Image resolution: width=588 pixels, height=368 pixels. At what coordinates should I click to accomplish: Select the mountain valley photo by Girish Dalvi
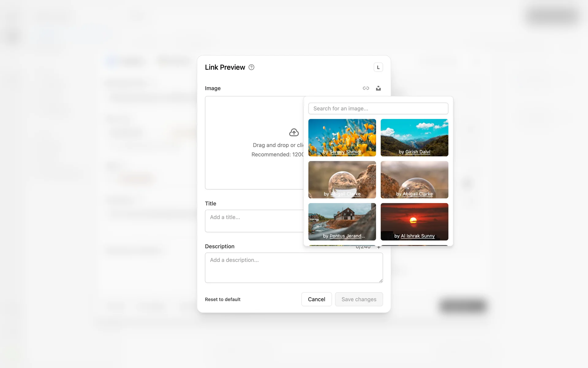coord(414,135)
